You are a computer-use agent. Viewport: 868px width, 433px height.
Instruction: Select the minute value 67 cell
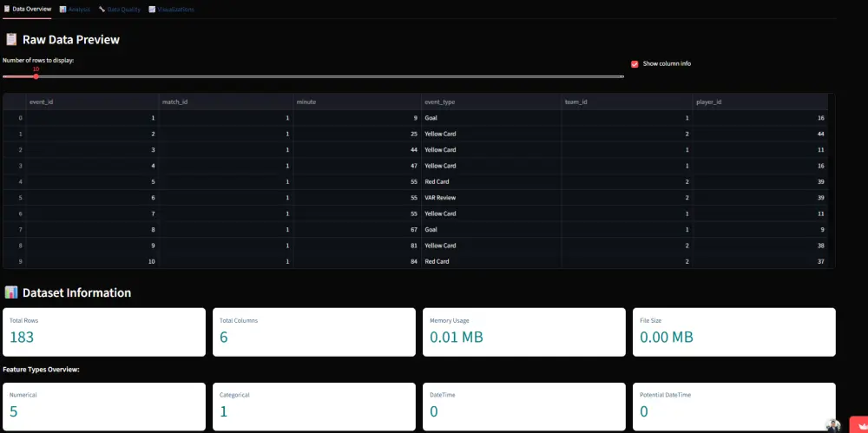pos(357,229)
